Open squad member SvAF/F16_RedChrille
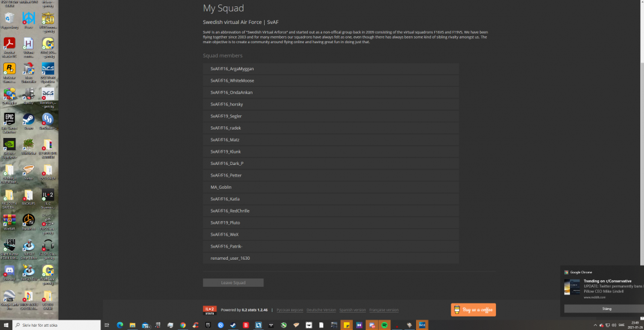This screenshot has width=644, height=330. tap(330, 211)
